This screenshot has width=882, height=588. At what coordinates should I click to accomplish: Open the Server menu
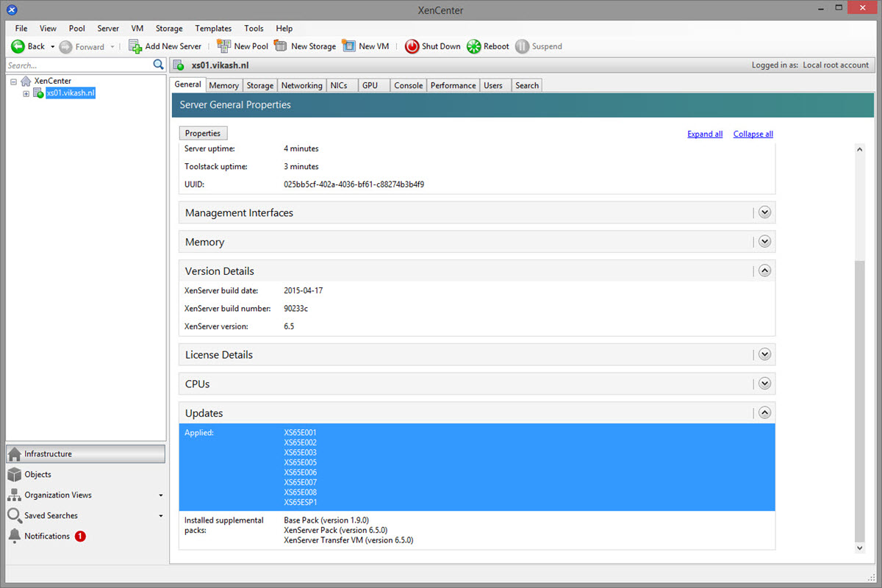click(x=108, y=29)
